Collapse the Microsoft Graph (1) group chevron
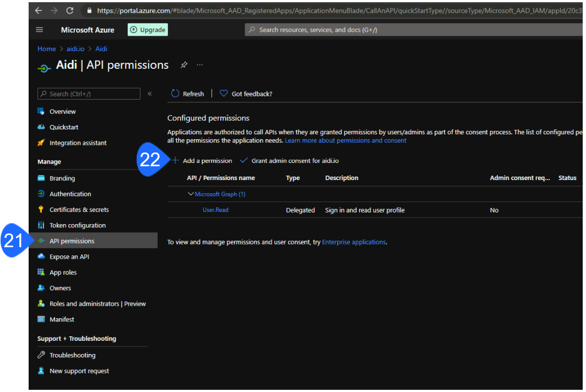The height and width of the screenshot is (392, 586). [191, 194]
